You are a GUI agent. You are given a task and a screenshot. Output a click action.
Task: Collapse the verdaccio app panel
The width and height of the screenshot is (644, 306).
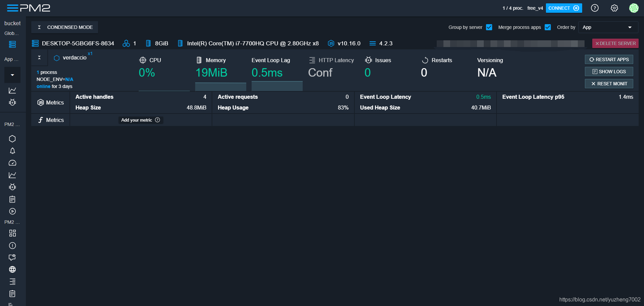(x=39, y=57)
